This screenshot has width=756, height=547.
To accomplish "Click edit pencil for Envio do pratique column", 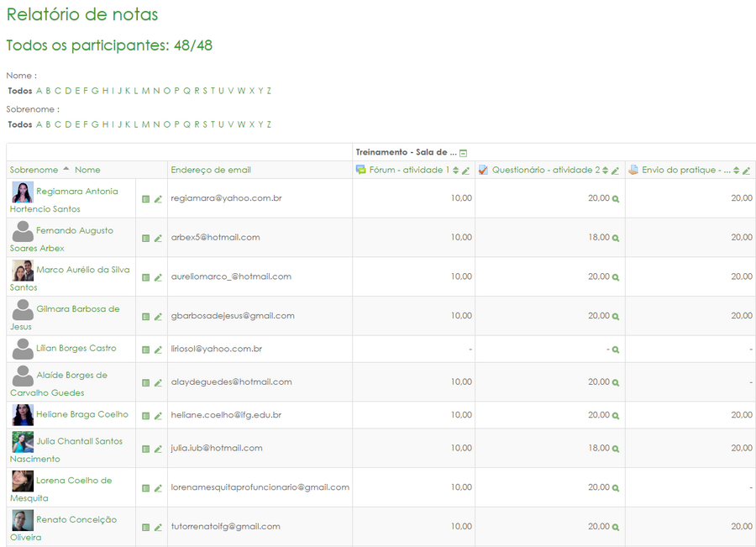I will point(746,171).
